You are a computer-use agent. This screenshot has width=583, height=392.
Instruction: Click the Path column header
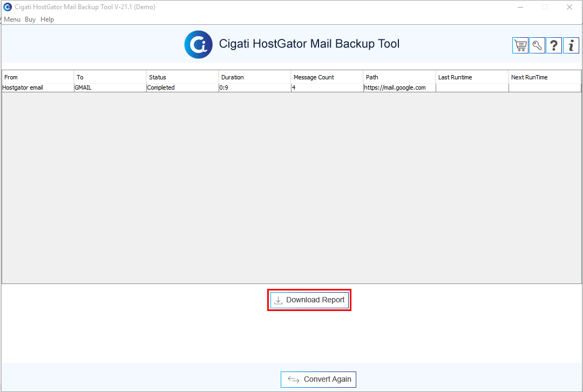[399, 77]
